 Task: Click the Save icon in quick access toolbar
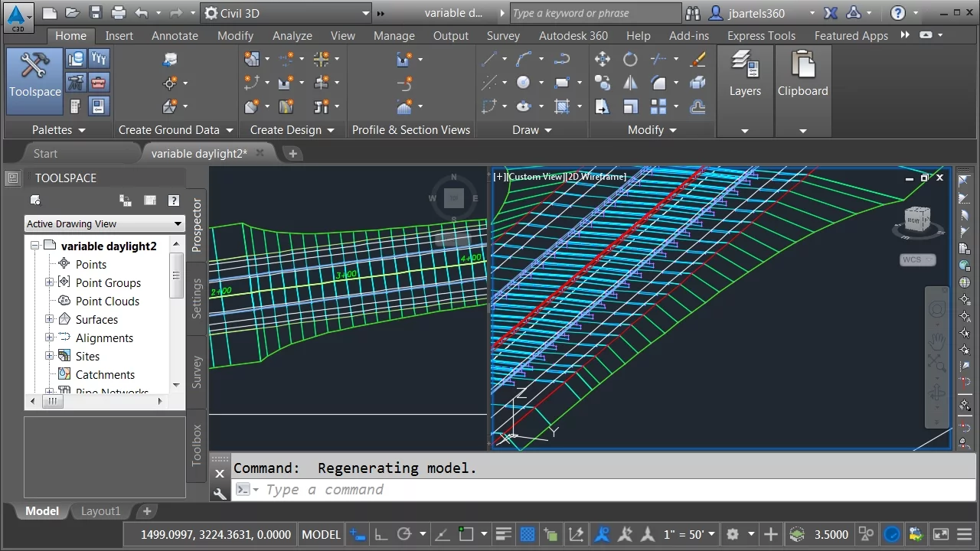pyautogui.click(x=95, y=13)
